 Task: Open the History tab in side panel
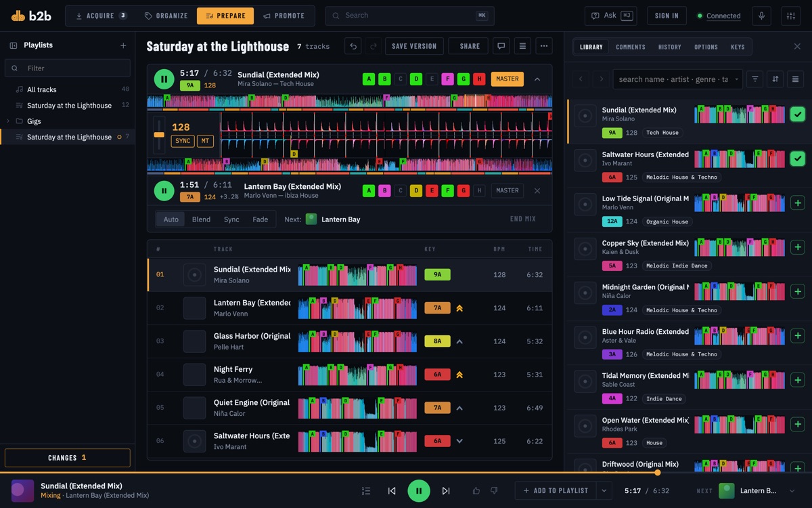(670, 47)
